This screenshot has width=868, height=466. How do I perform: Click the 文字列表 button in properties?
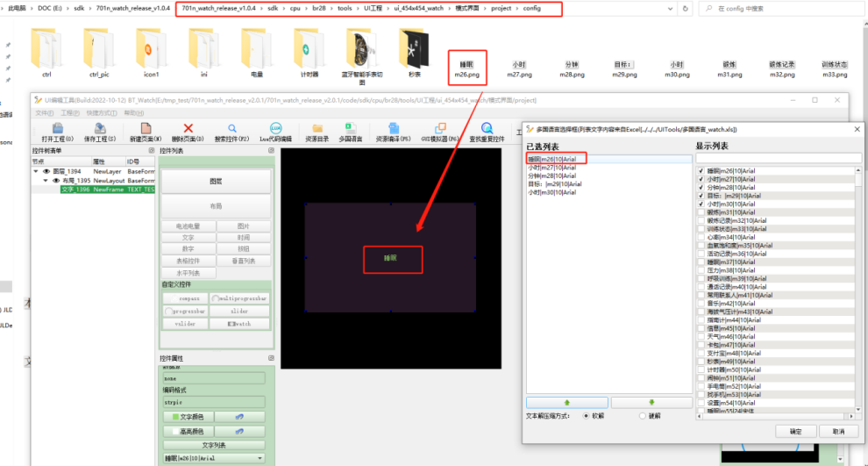click(214, 445)
